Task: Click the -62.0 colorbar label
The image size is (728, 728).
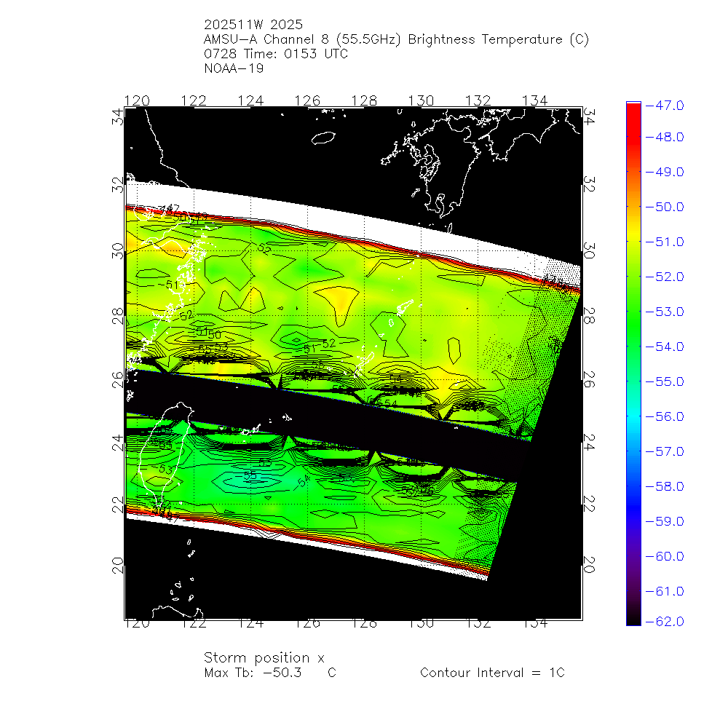Action: (665, 621)
